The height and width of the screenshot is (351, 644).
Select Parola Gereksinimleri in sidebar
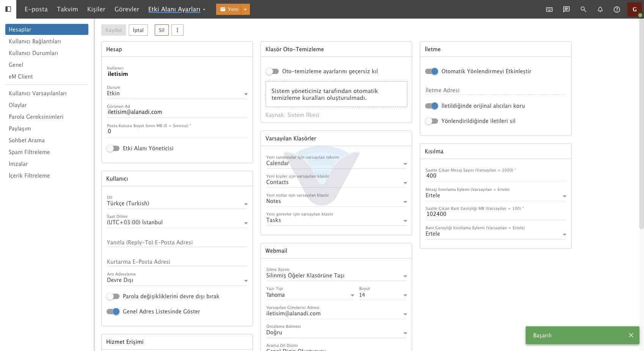(47, 117)
